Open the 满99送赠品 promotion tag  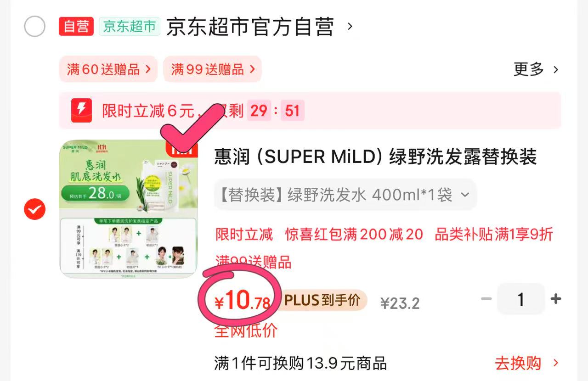(x=213, y=69)
